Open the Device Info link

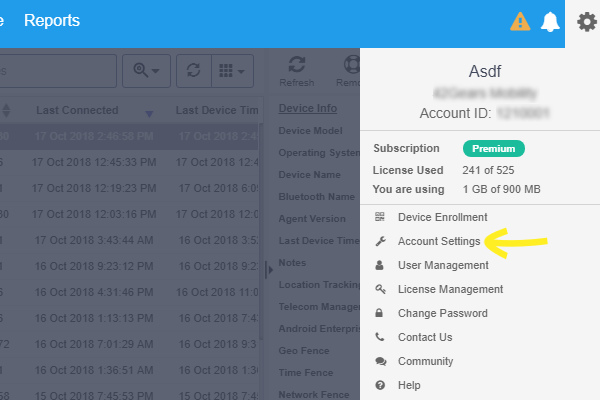pyautogui.click(x=308, y=108)
